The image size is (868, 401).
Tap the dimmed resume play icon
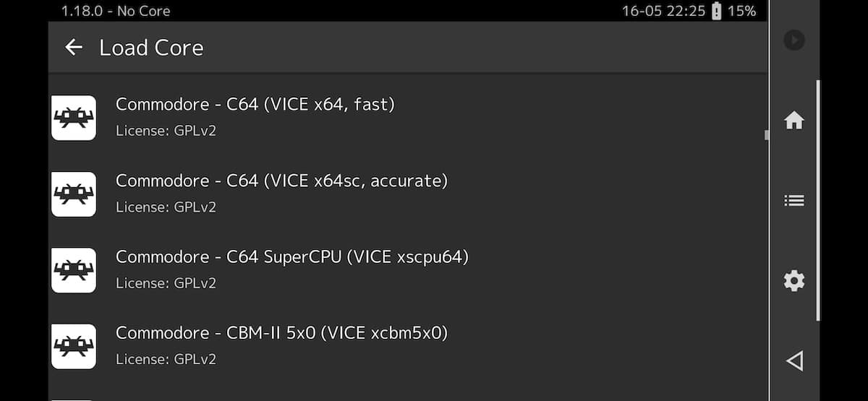[794, 40]
